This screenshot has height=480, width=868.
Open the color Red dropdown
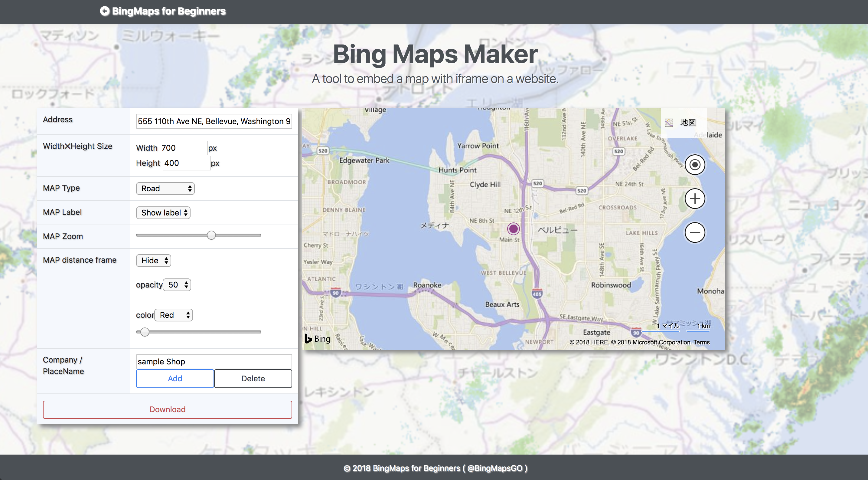(x=174, y=315)
